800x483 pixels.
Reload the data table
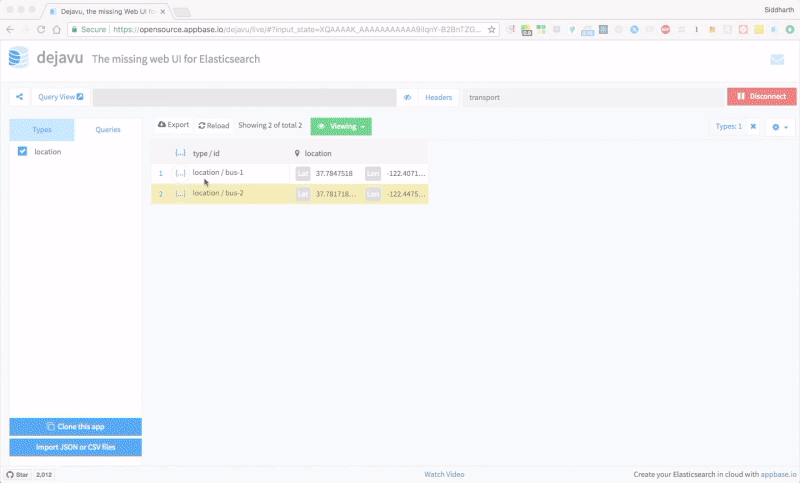point(214,125)
